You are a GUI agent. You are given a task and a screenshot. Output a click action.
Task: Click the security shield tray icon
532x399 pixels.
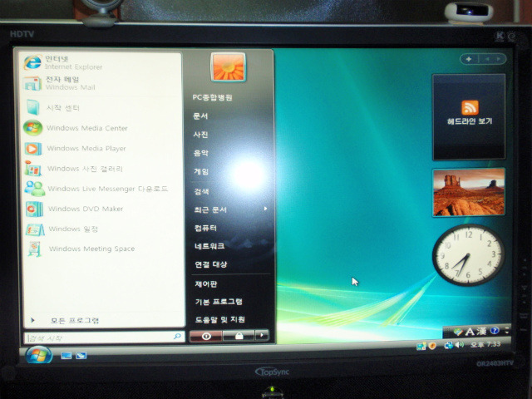[432, 346]
